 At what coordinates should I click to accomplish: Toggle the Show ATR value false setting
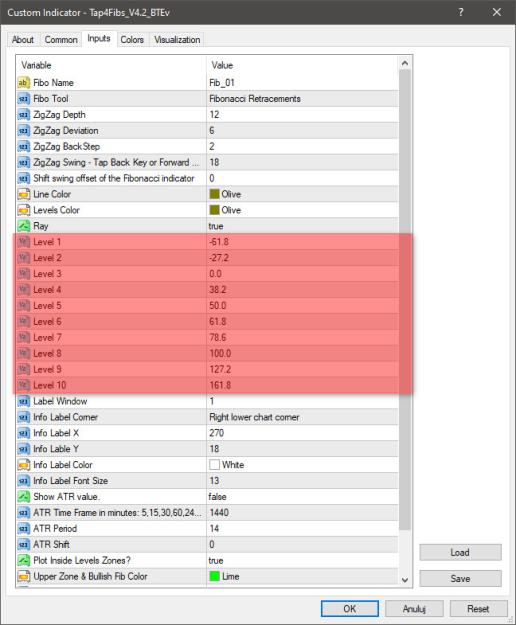coord(302,497)
